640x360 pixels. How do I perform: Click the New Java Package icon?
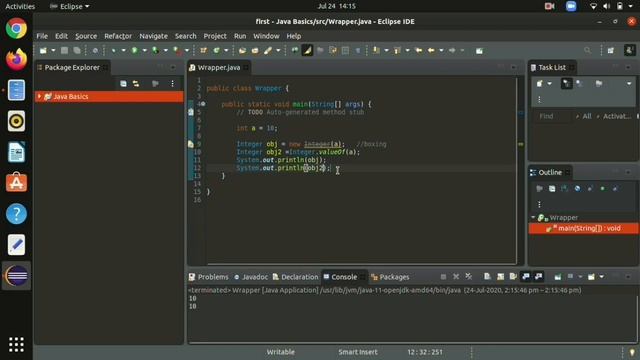coord(203,51)
